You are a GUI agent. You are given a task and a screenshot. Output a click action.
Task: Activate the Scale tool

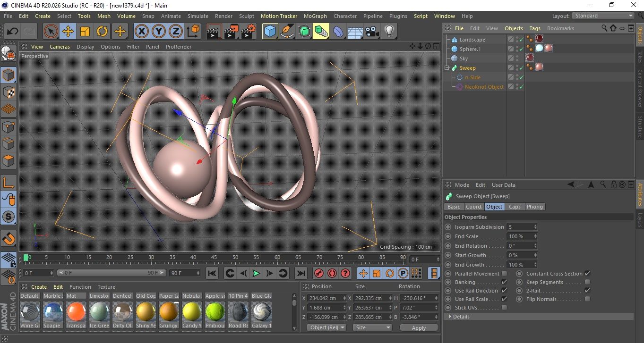click(85, 32)
